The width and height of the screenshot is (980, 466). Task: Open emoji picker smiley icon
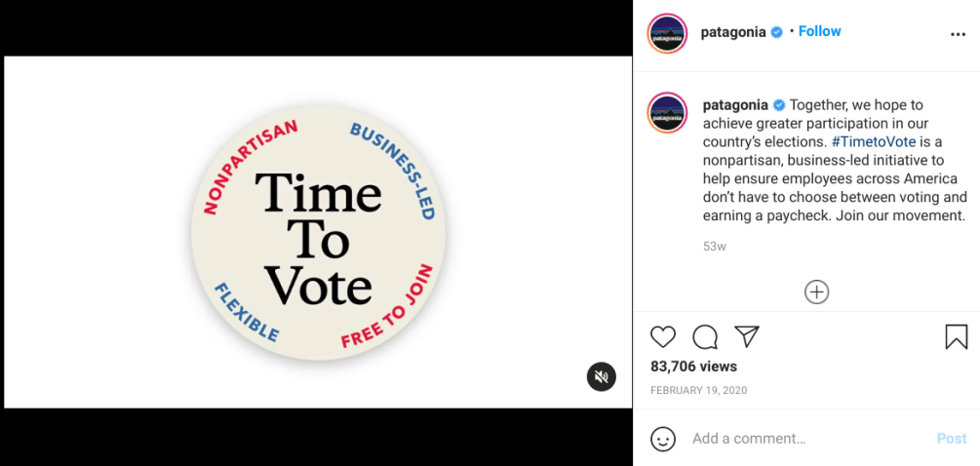(663, 439)
